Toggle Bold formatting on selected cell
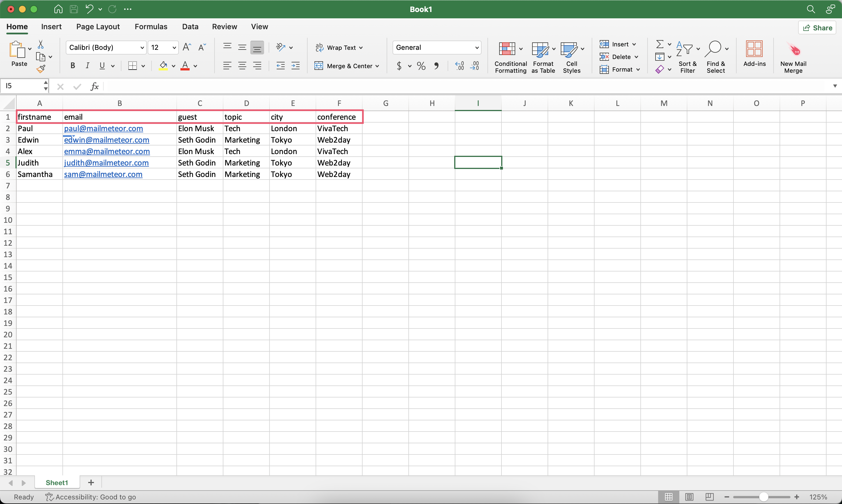The height and width of the screenshot is (504, 842). tap(72, 65)
